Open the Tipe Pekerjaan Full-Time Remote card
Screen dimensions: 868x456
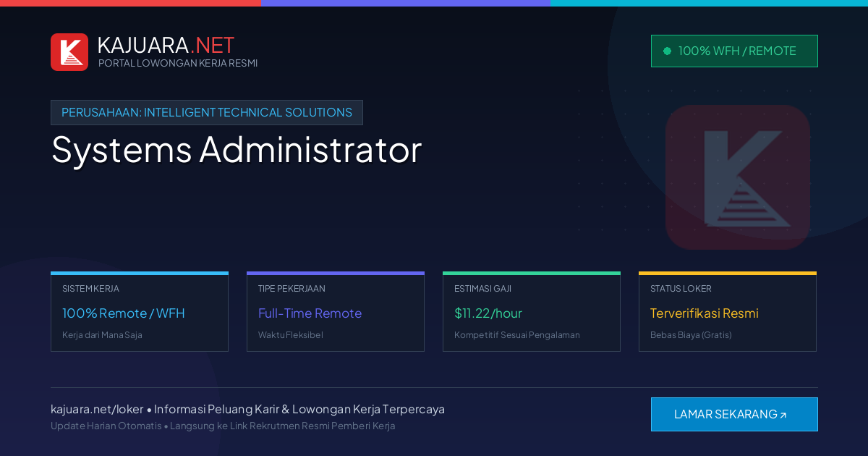pos(336,311)
